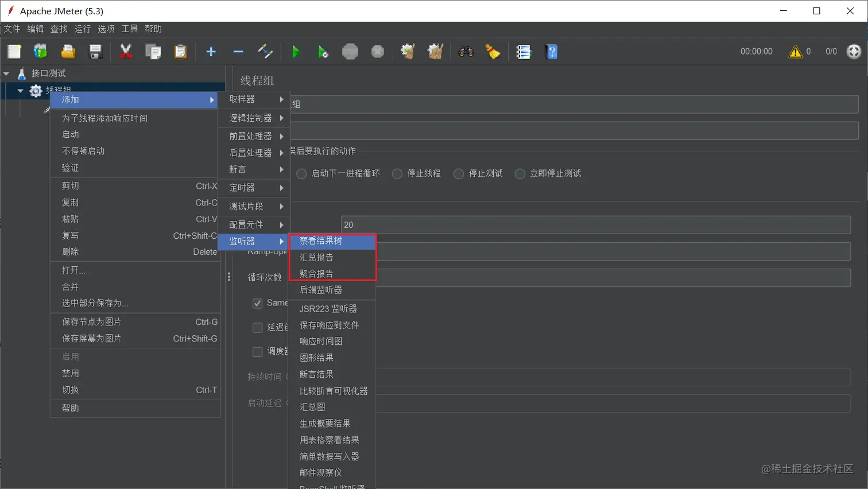This screenshot has height=489, width=868.
Task: Open the 选项 menu
Action: coord(106,29)
